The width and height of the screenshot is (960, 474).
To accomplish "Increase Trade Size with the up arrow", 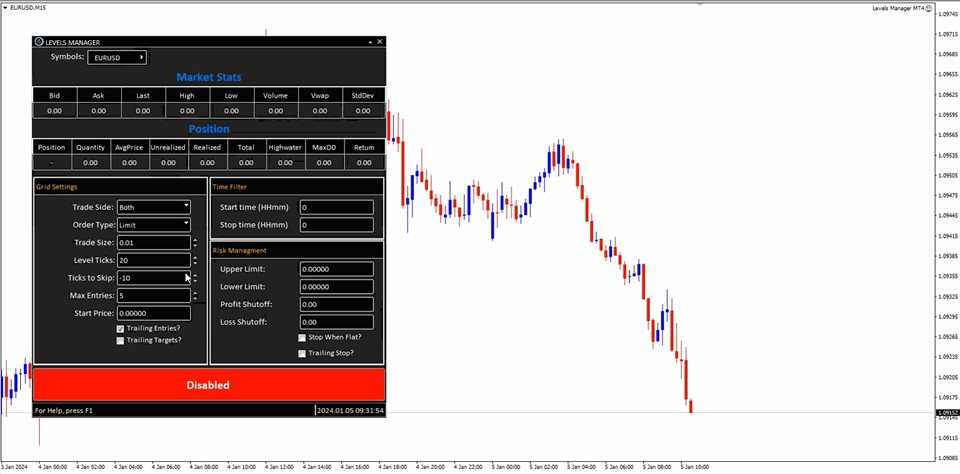I will (195, 239).
